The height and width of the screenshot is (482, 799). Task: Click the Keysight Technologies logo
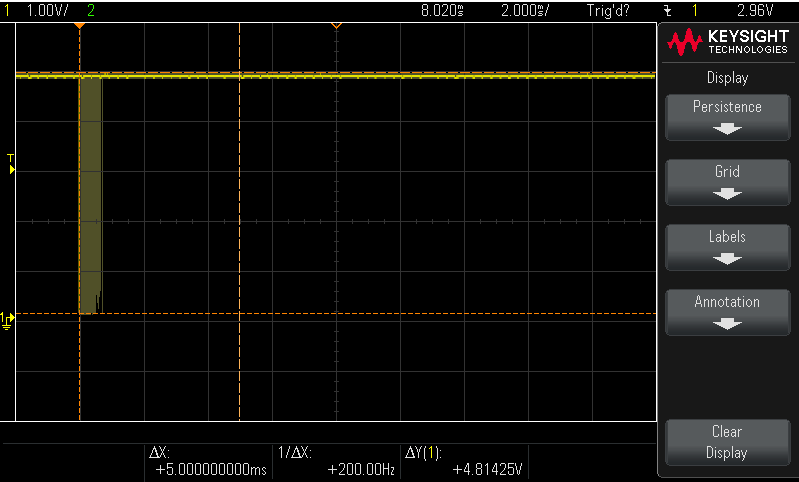(x=727, y=42)
